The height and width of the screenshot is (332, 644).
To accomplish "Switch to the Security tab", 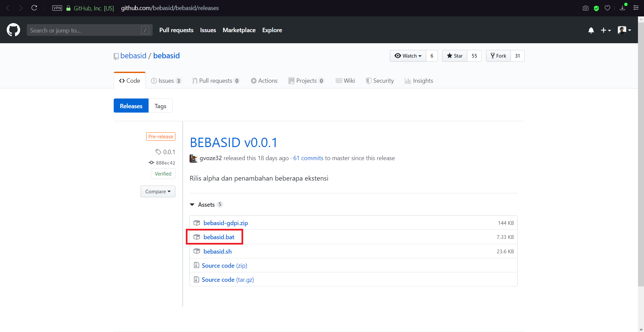I will pyautogui.click(x=380, y=81).
